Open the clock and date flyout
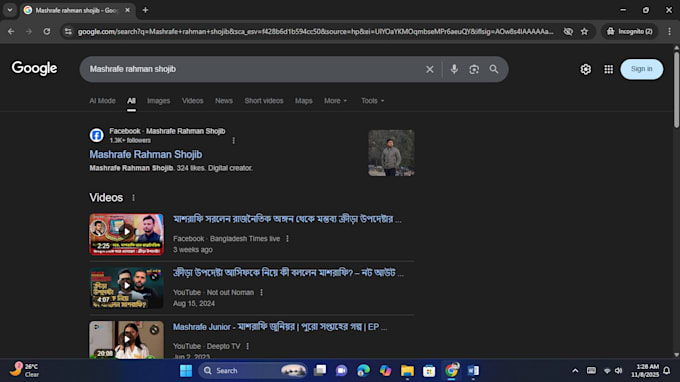Image resolution: width=680 pixels, height=382 pixels. pyautogui.click(x=645, y=370)
